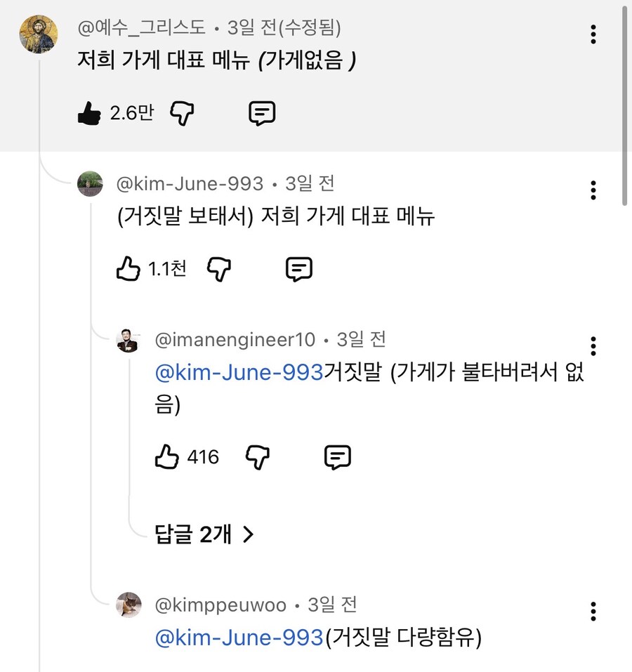Open reply box on the top comment
632x672 pixels.
(x=262, y=113)
